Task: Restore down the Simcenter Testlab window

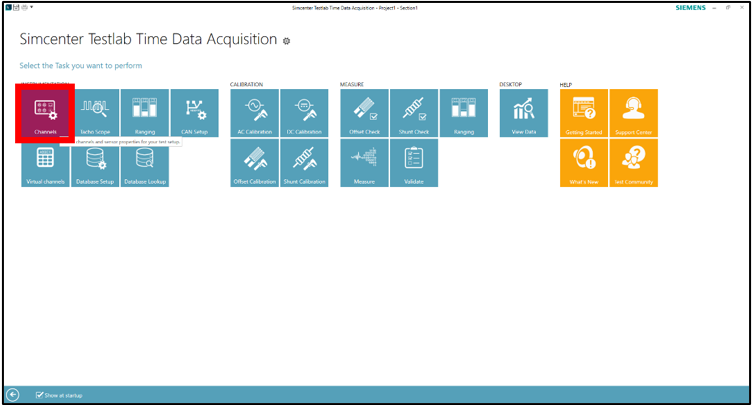Action: click(728, 8)
